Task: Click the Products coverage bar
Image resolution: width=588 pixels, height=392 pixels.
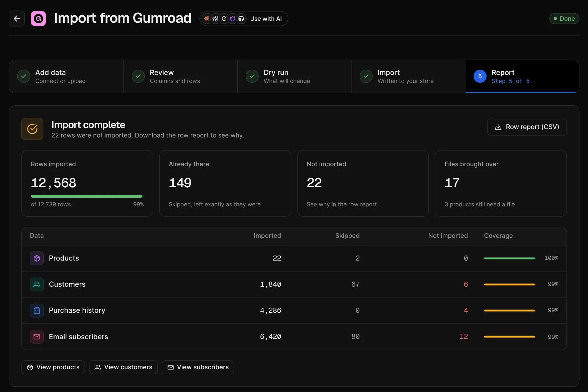Action: click(x=509, y=258)
